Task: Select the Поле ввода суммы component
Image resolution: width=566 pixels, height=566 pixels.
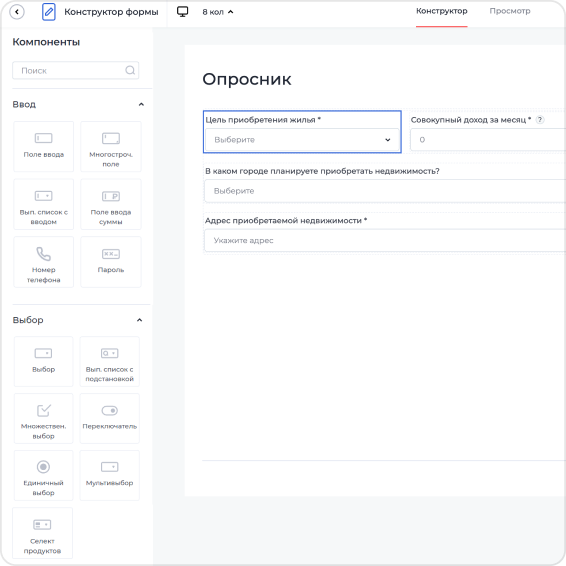Action: click(x=111, y=204)
